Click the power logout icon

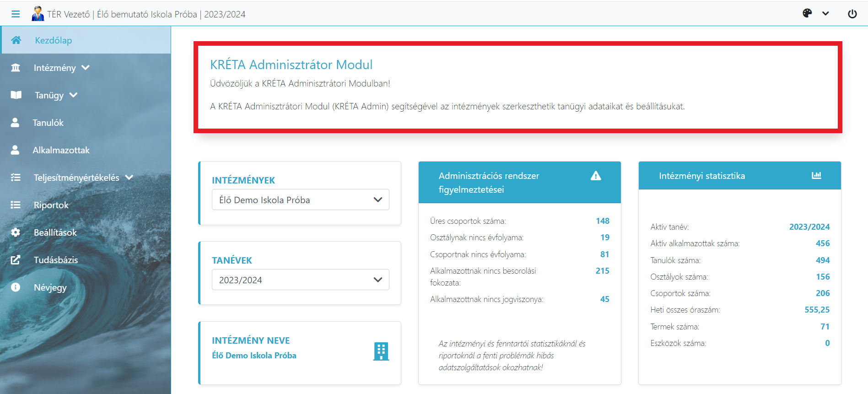coord(852,14)
